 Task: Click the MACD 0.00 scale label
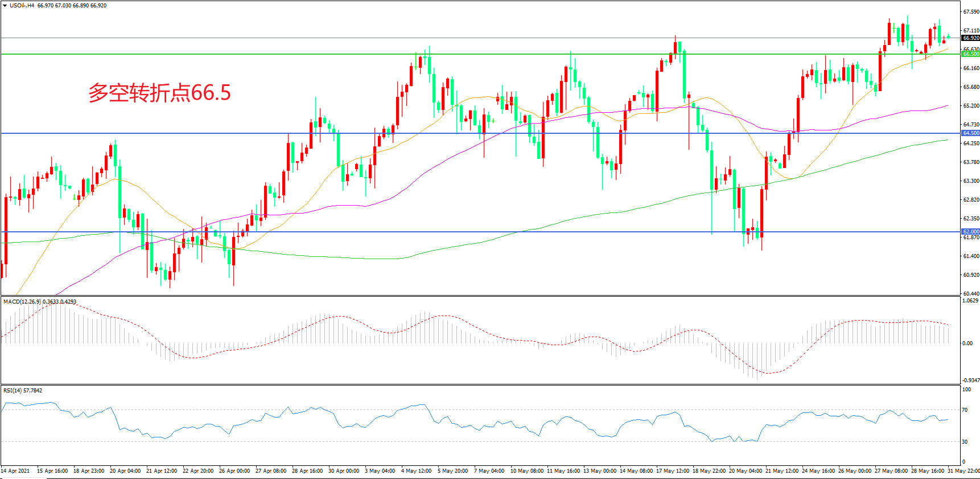pyautogui.click(x=967, y=343)
